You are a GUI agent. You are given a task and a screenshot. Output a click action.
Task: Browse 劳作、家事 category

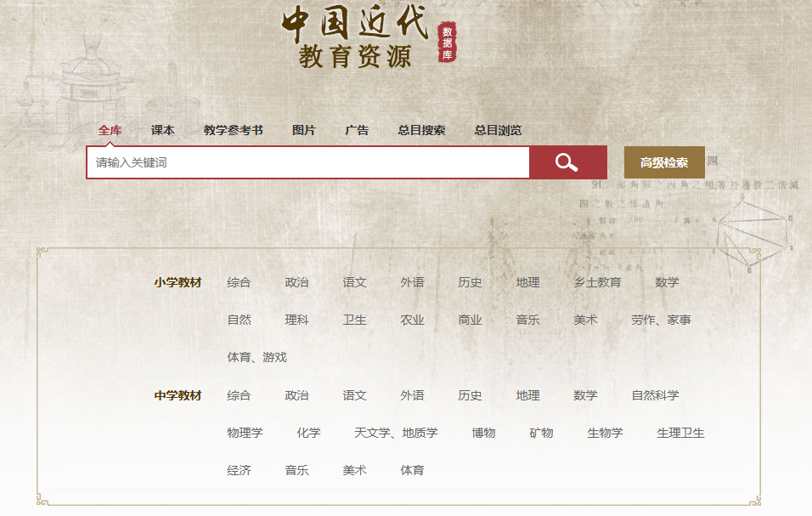coord(661,320)
